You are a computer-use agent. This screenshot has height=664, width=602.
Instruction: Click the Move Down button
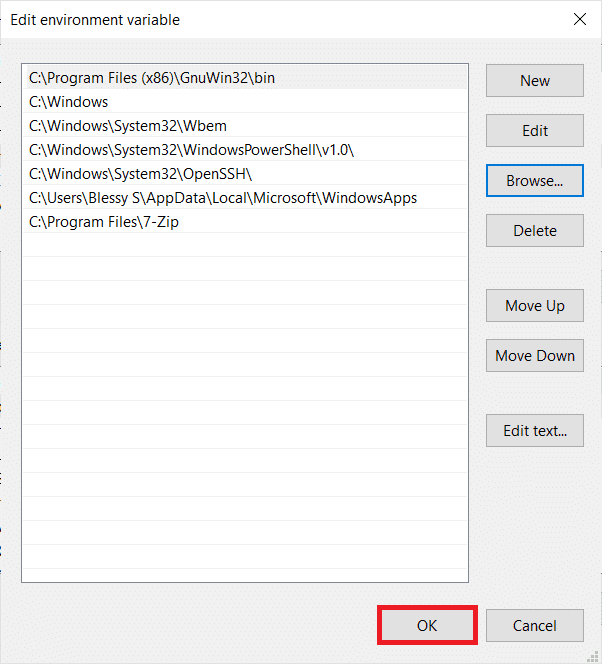535,355
